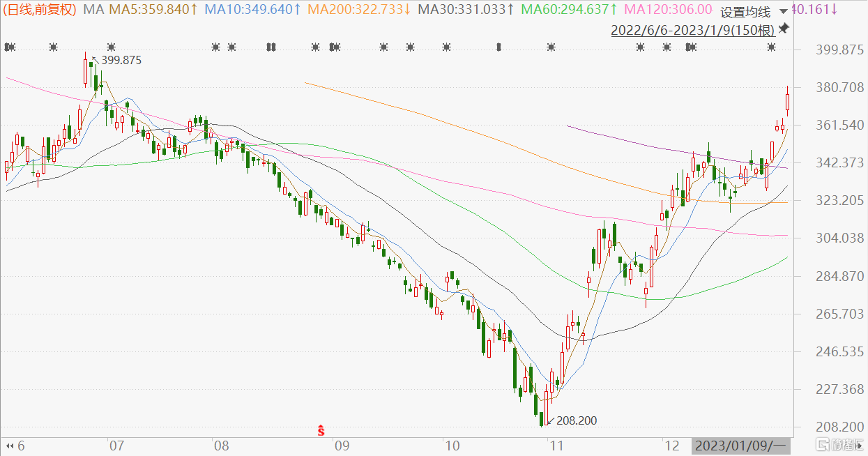Click the 12 month label on time axis
868x456 pixels.
tap(672, 446)
